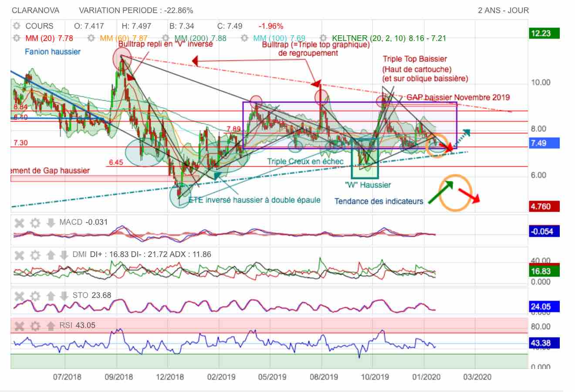Remove the STO indicator panel
Viewport: 575px width, 392px height.
pyautogui.click(x=20, y=296)
